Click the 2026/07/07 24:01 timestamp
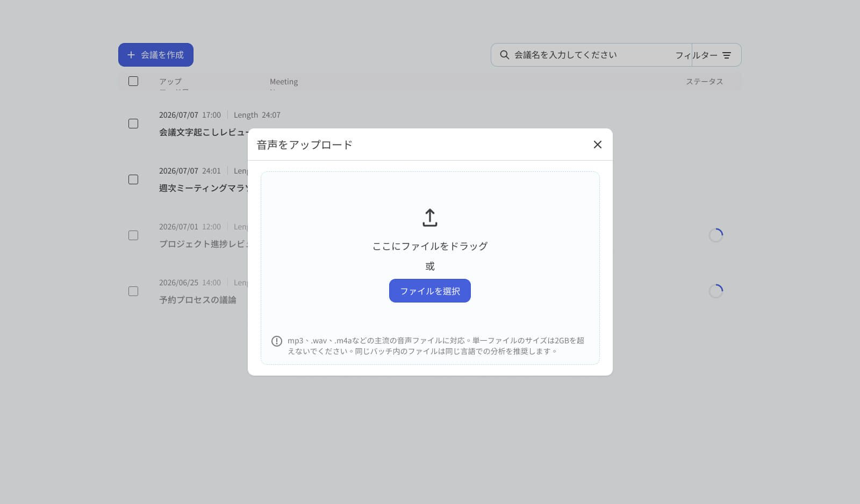The width and height of the screenshot is (860, 504). click(190, 171)
